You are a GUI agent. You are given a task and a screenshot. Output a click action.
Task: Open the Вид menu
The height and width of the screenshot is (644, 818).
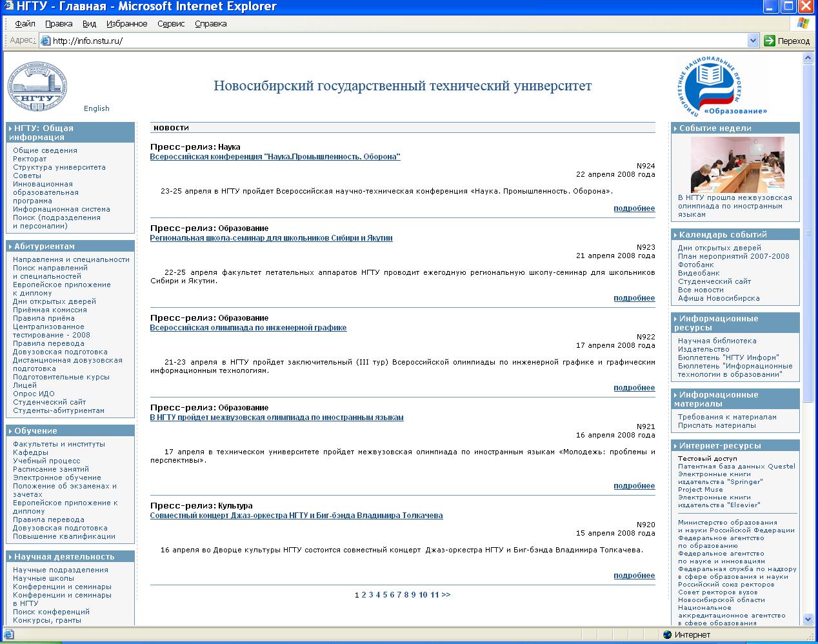point(89,24)
